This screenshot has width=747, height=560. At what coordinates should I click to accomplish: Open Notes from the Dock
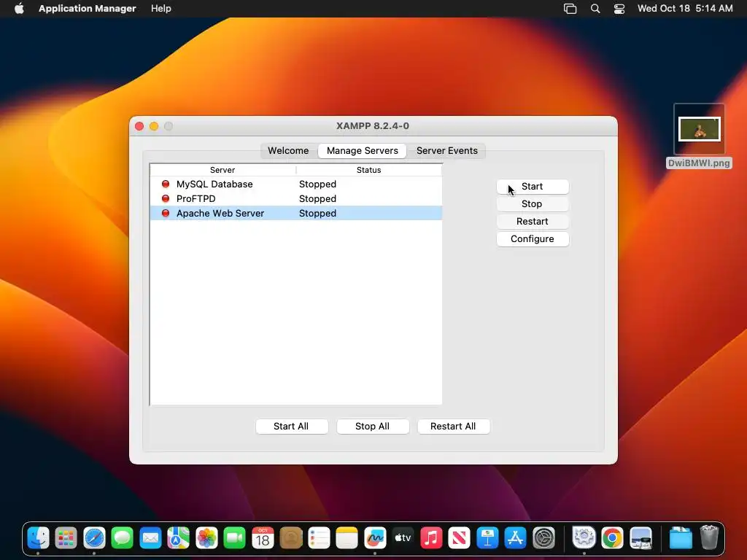coord(347,538)
